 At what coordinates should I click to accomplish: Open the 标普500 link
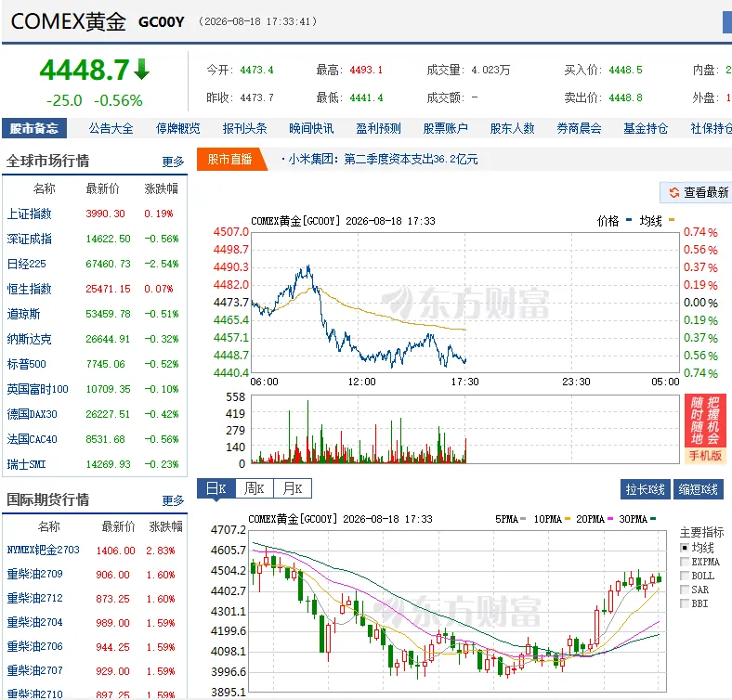click(26, 364)
